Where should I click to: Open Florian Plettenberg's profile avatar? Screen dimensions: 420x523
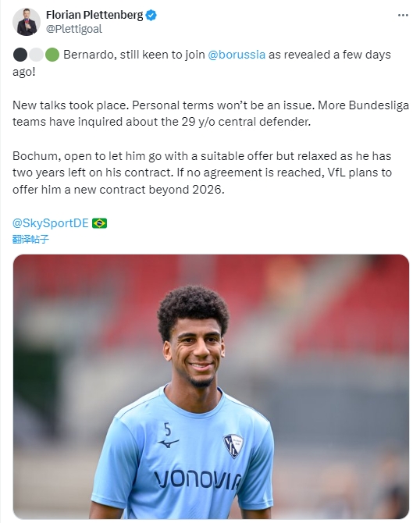point(27,22)
